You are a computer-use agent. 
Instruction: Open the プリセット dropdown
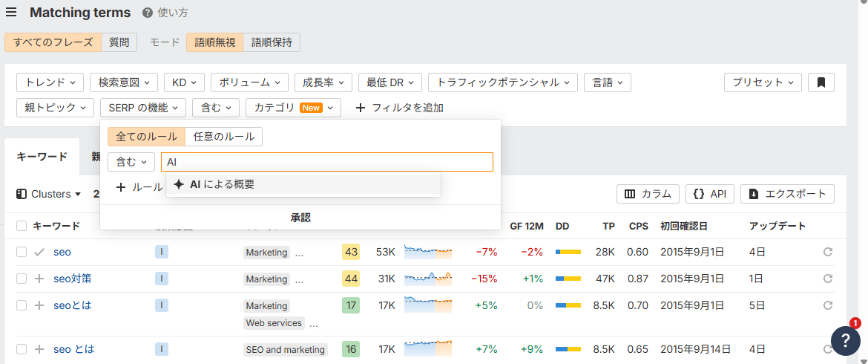(x=763, y=82)
